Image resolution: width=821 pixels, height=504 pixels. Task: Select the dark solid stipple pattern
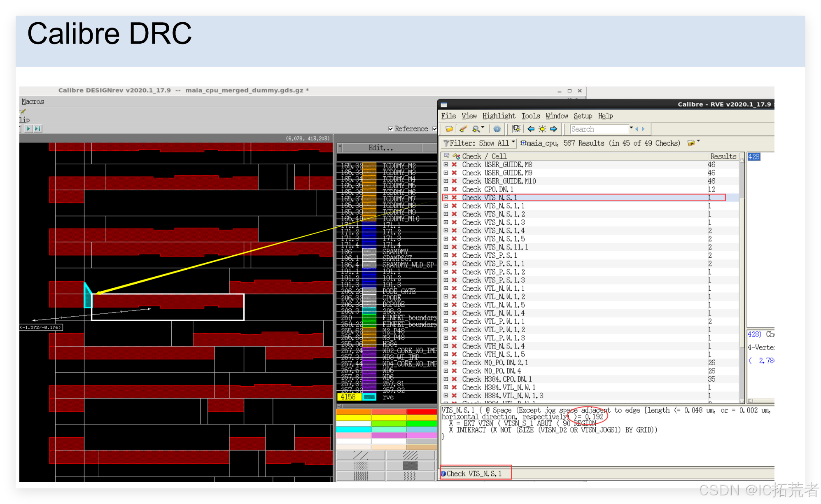click(x=410, y=466)
